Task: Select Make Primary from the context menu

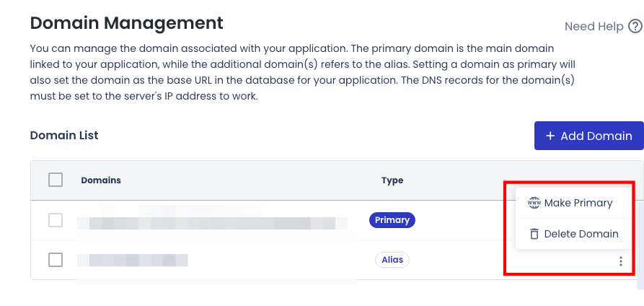Action: pos(573,203)
